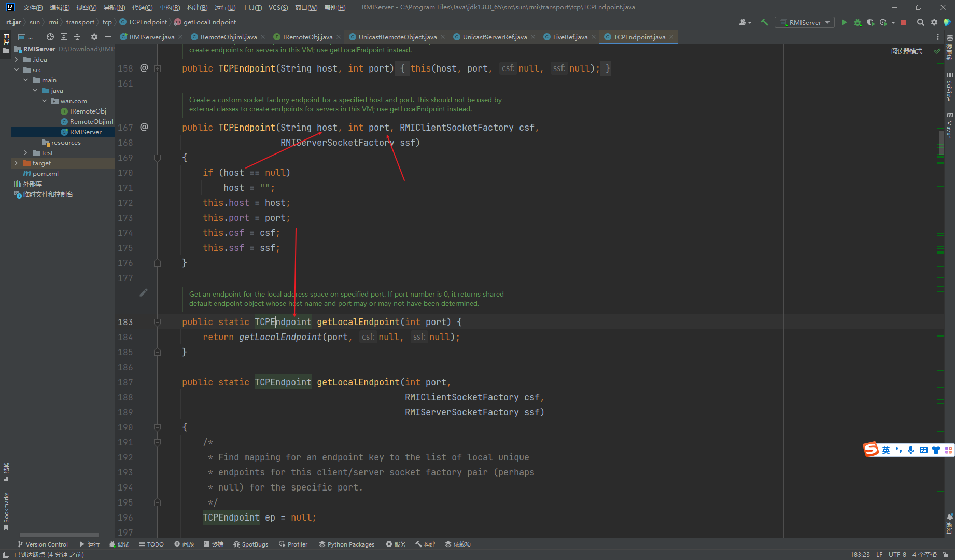Stop the running process with the red square

pos(904,22)
